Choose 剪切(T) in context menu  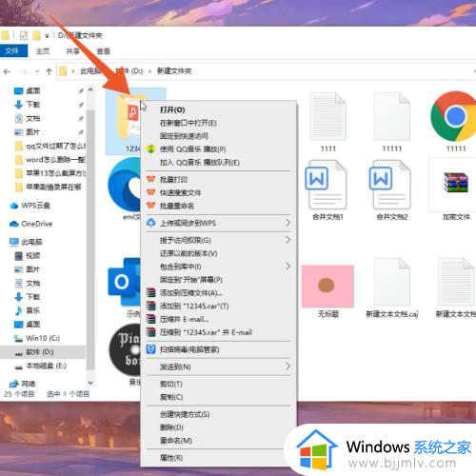[x=218, y=384]
